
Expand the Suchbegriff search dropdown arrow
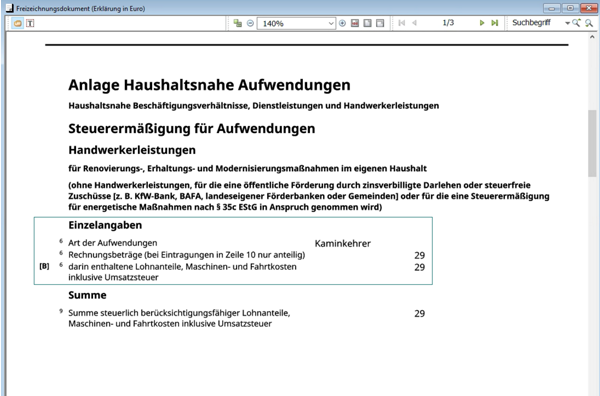click(567, 23)
